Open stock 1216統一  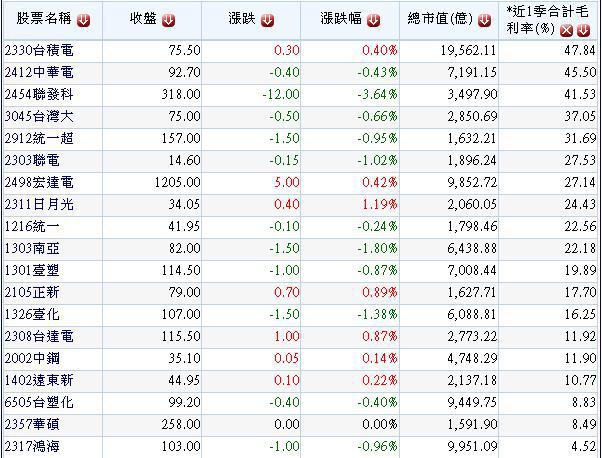(32, 226)
